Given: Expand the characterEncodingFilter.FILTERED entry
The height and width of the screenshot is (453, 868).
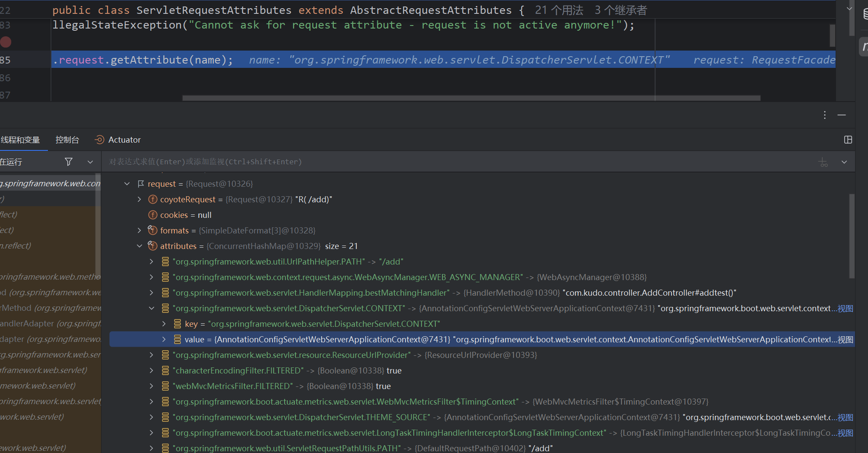Looking at the screenshot, I should [x=151, y=370].
